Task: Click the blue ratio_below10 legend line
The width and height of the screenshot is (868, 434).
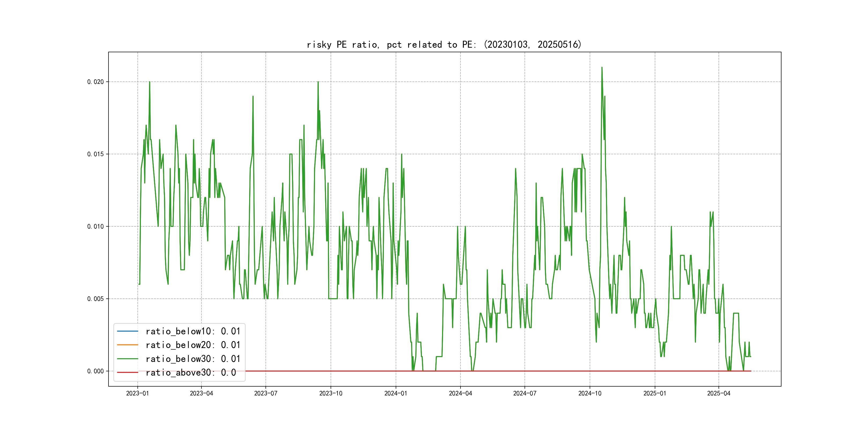Action: tap(127, 331)
